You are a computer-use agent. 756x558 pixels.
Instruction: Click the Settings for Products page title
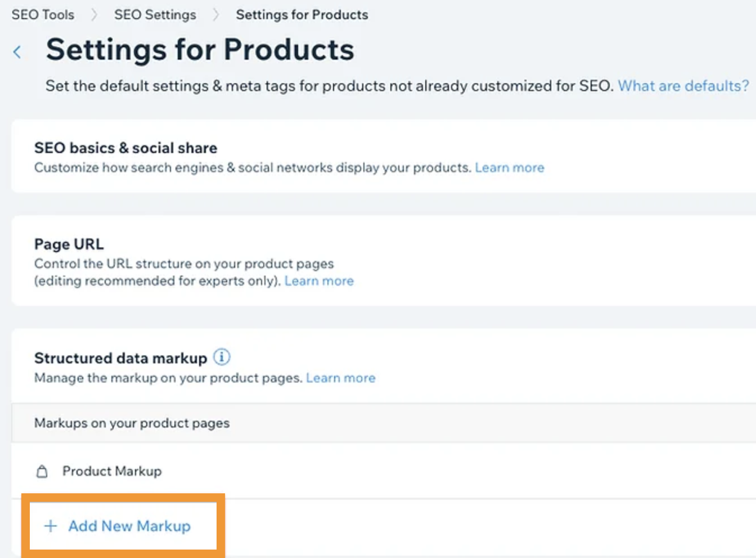point(200,49)
